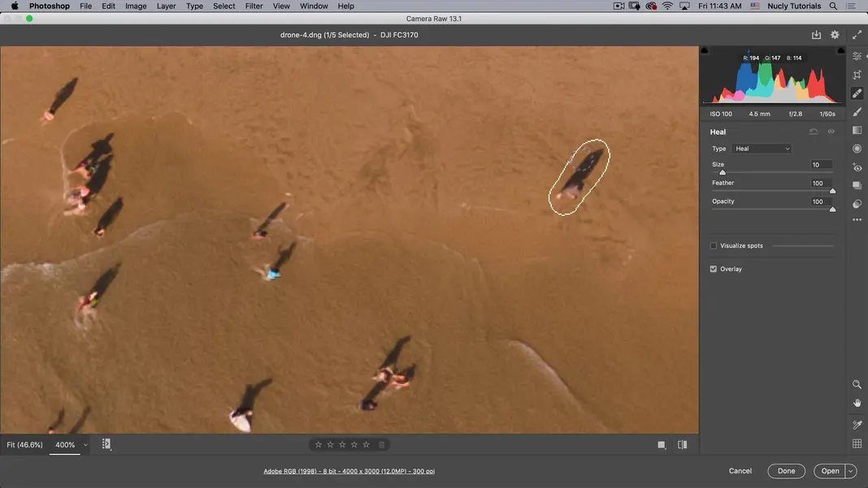The width and height of the screenshot is (868, 488).
Task: Select the Graduated Filter tool
Action: click(857, 130)
